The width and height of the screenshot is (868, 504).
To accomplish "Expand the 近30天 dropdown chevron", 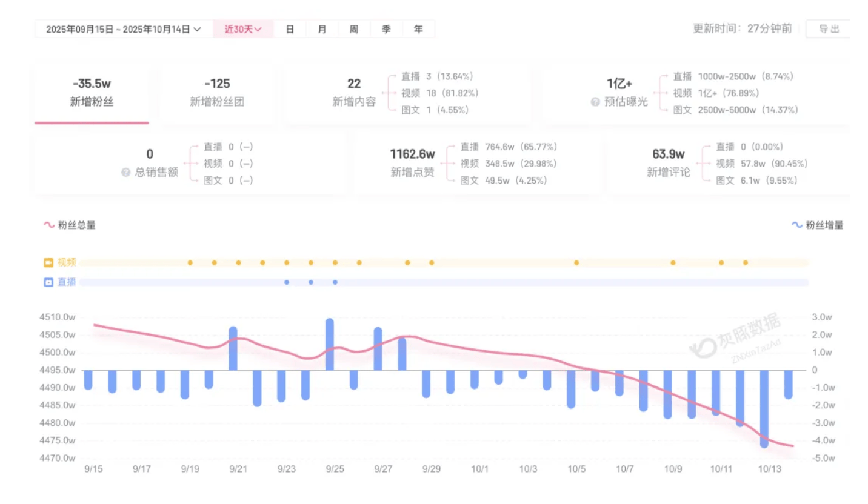I will (x=259, y=28).
